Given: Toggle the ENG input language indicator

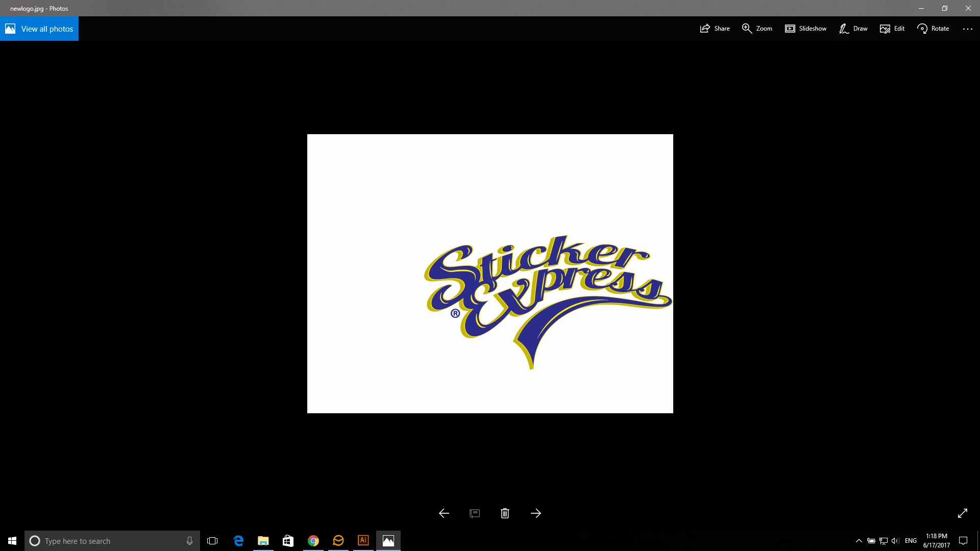Looking at the screenshot, I should pyautogui.click(x=911, y=541).
